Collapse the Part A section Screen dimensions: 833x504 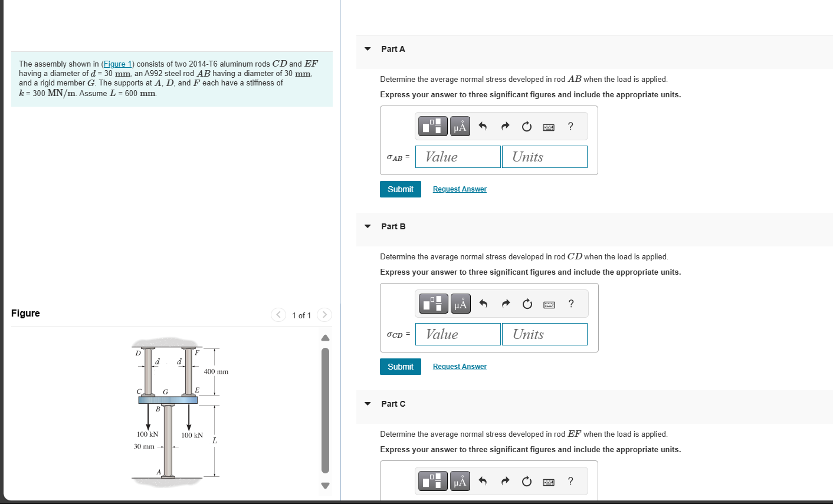click(x=367, y=50)
